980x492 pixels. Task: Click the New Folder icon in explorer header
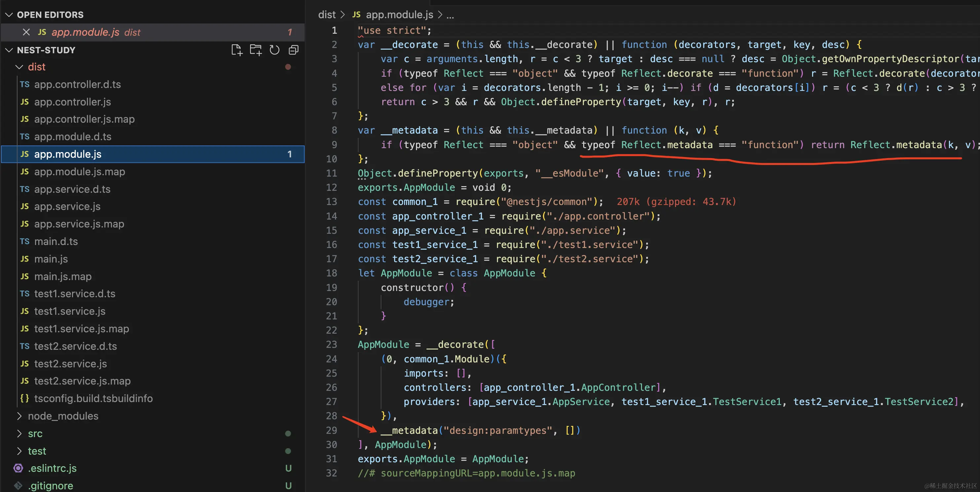click(x=256, y=50)
